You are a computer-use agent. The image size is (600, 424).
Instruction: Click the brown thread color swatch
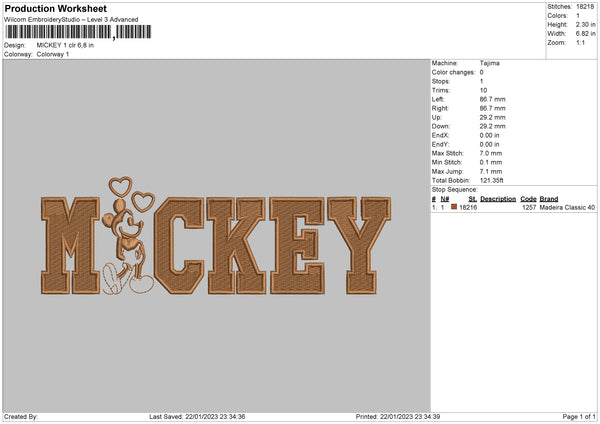[454, 207]
